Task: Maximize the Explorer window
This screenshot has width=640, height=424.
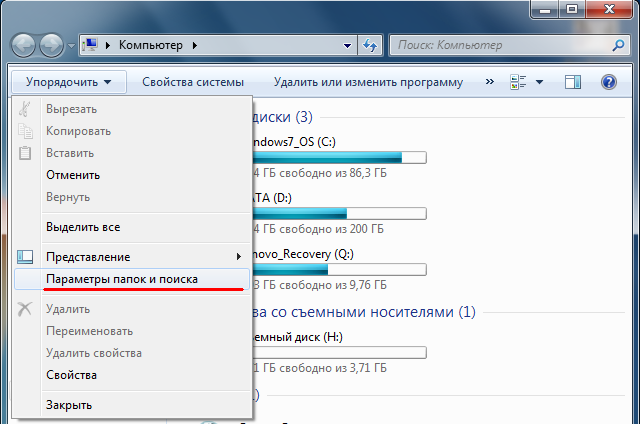Action: [572, 9]
